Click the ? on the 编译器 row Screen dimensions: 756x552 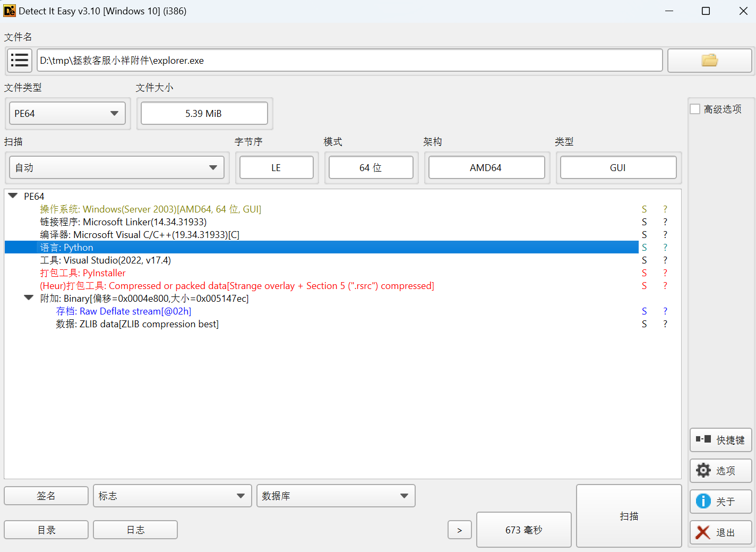tap(665, 234)
